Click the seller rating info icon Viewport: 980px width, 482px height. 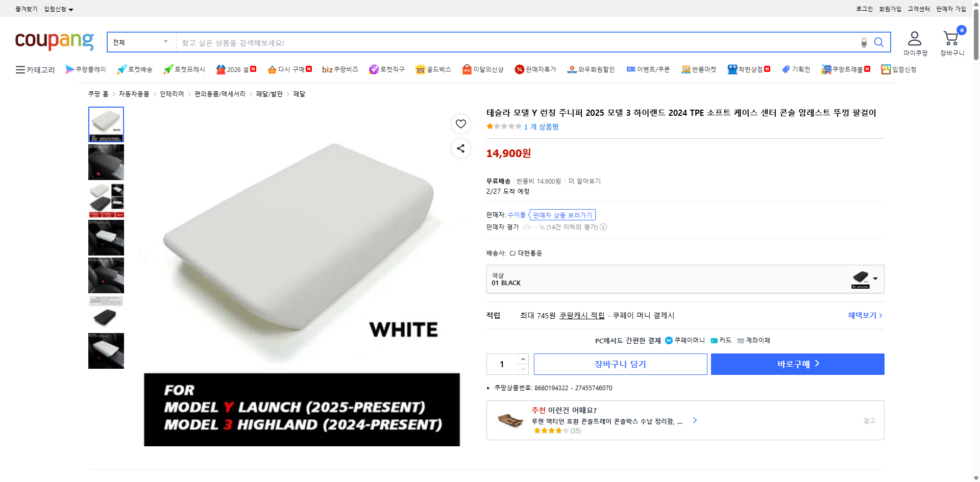[x=603, y=227]
